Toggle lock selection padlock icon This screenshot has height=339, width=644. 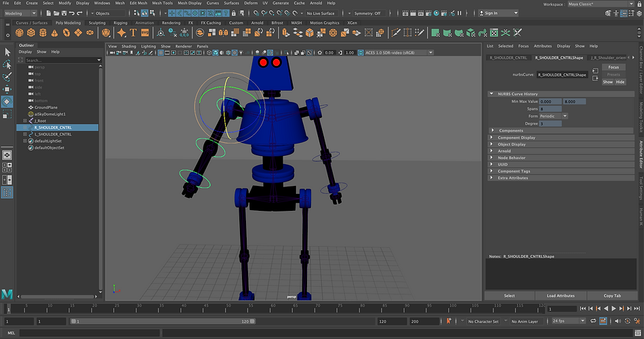click(234, 13)
